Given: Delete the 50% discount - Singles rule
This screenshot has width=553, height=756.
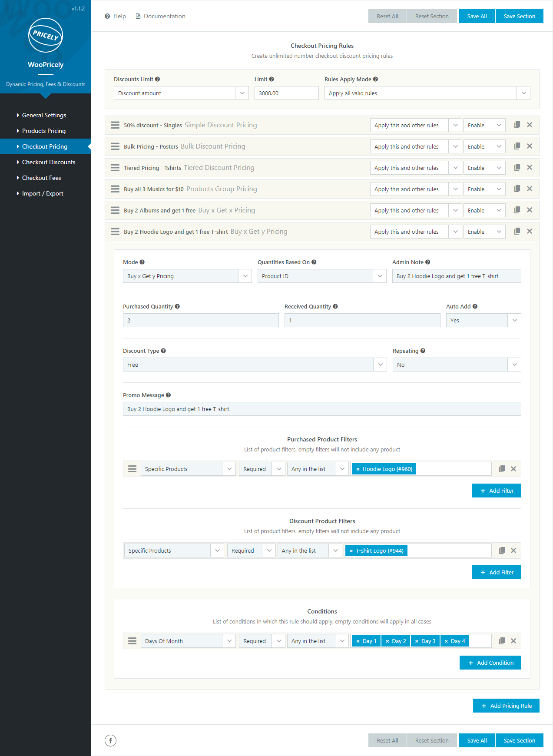Looking at the screenshot, I should click(x=530, y=125).
